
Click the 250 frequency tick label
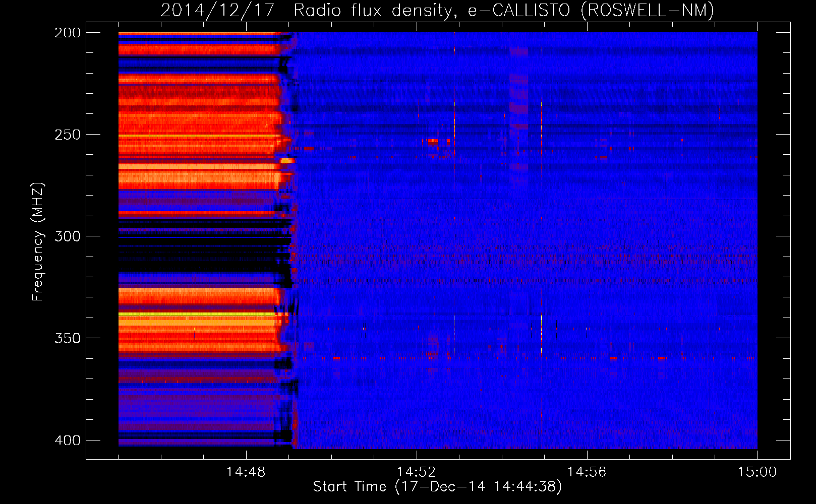[x=68, y=135]
